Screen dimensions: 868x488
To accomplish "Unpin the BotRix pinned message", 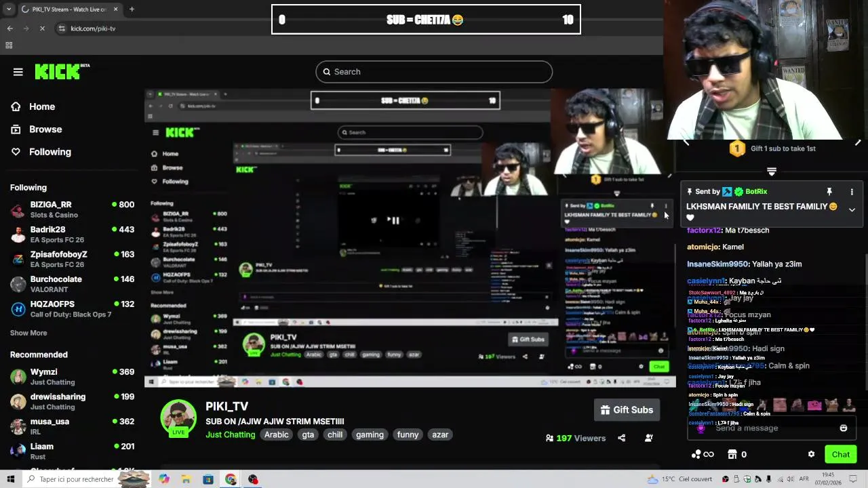I will 829,192.
